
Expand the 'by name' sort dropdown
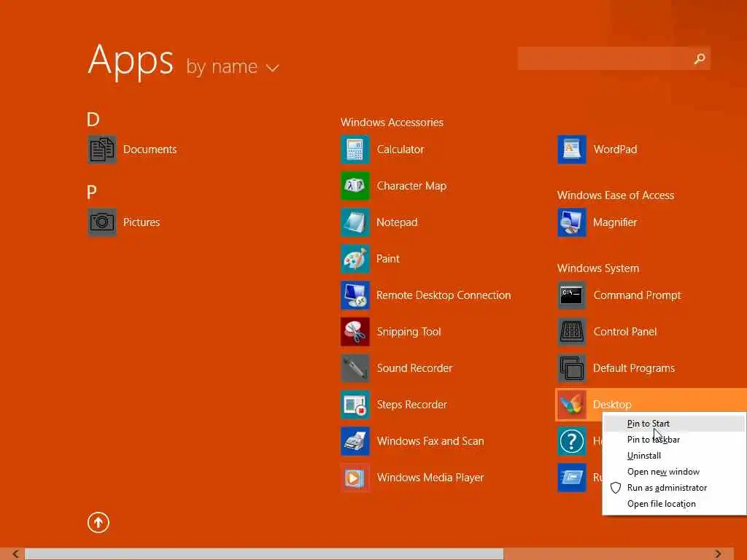tap(233, 67)
